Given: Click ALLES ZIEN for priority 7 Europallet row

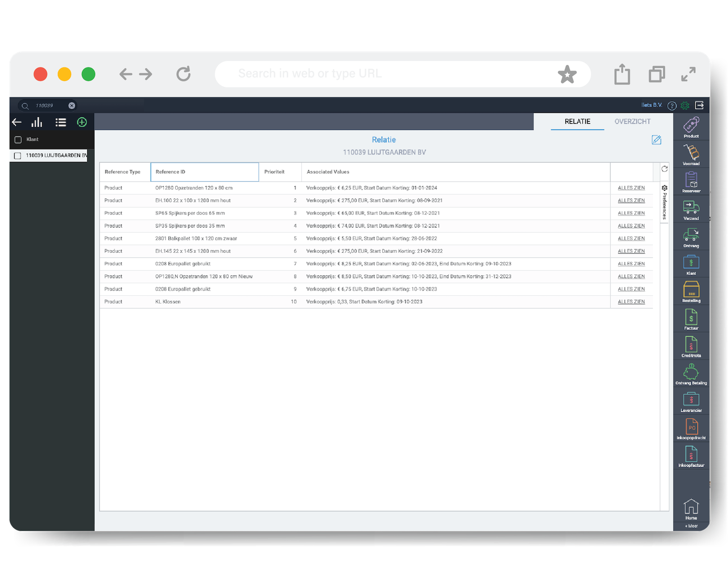Looking at the screenshot, I should (x=631, y=264).
